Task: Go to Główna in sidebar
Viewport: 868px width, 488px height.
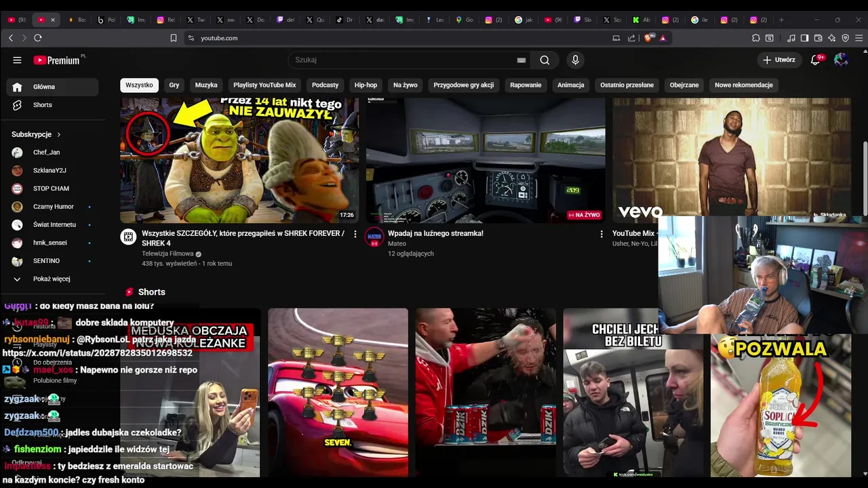Action: 52,87
